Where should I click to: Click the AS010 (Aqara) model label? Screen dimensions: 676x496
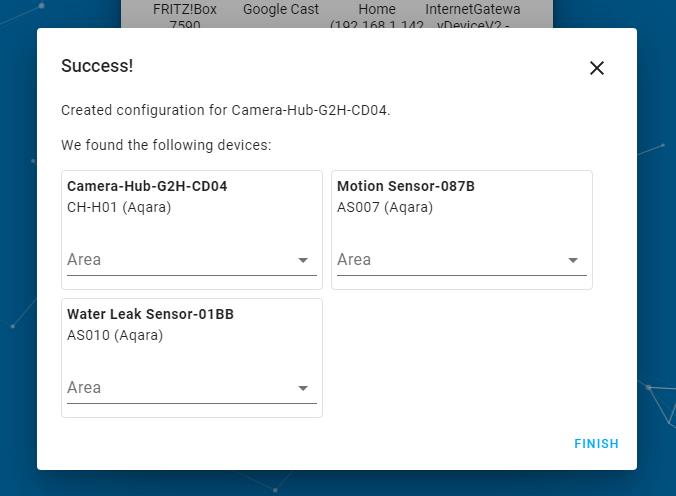click(115, 335)
